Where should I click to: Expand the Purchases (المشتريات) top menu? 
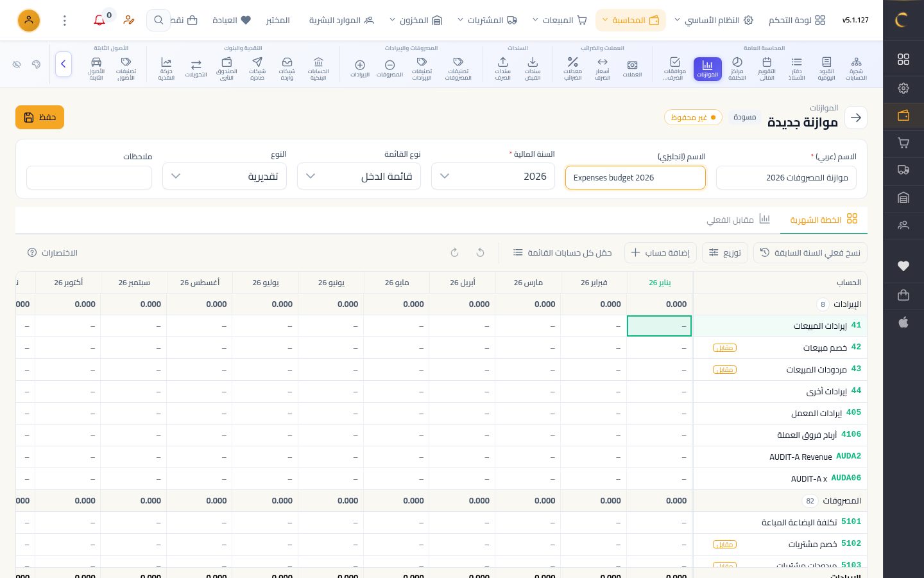(x=487, y=21)
